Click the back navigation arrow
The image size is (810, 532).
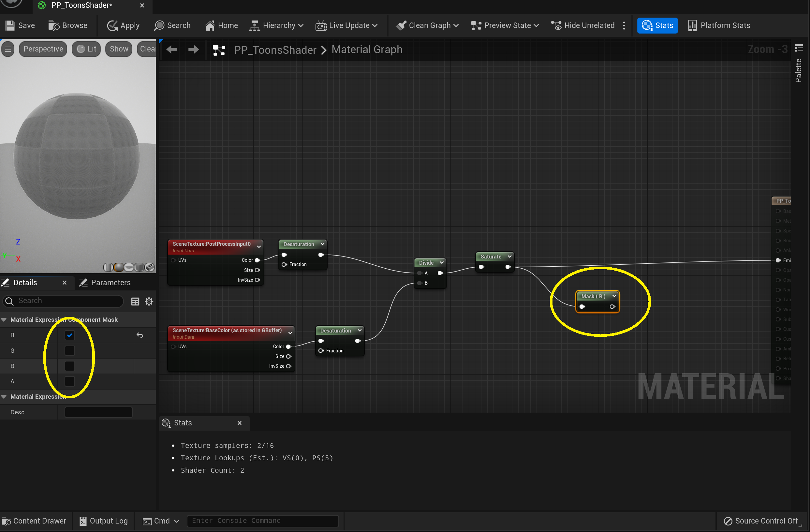[x=171, y=50]
